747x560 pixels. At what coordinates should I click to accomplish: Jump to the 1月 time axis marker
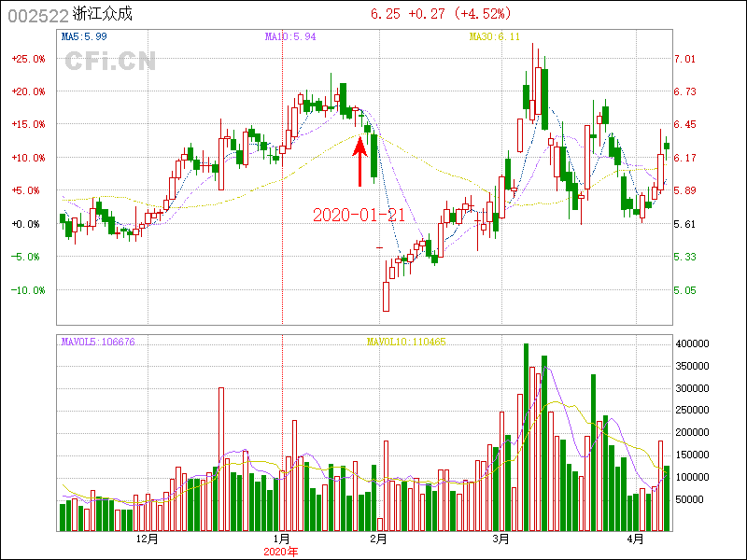(x=282, y=539)
